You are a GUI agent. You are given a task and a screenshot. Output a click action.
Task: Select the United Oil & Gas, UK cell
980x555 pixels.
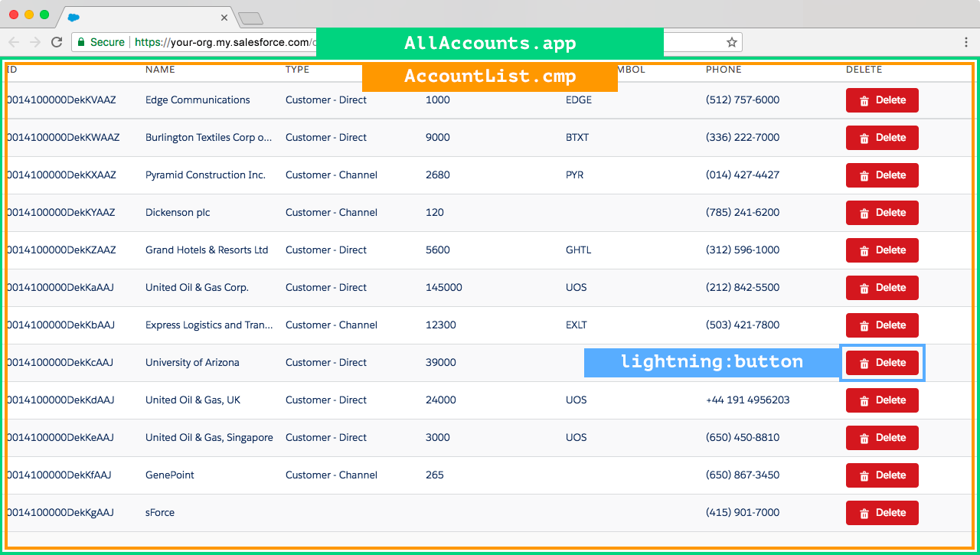tap(193, 400)
